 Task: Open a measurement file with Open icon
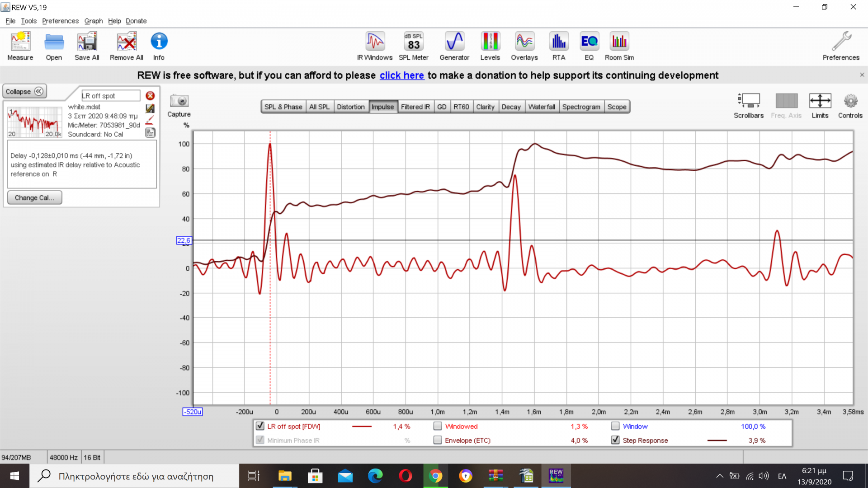pyautogui.click(x=54, y=46)
